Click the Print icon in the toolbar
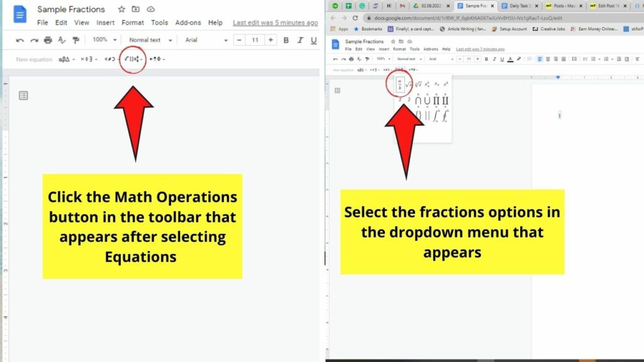 point(47,40)
